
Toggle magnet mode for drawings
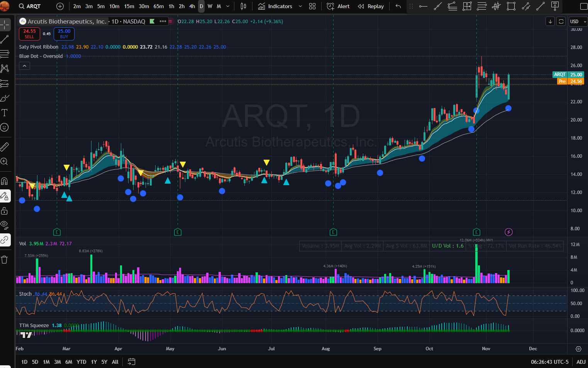tap(5, 181)
